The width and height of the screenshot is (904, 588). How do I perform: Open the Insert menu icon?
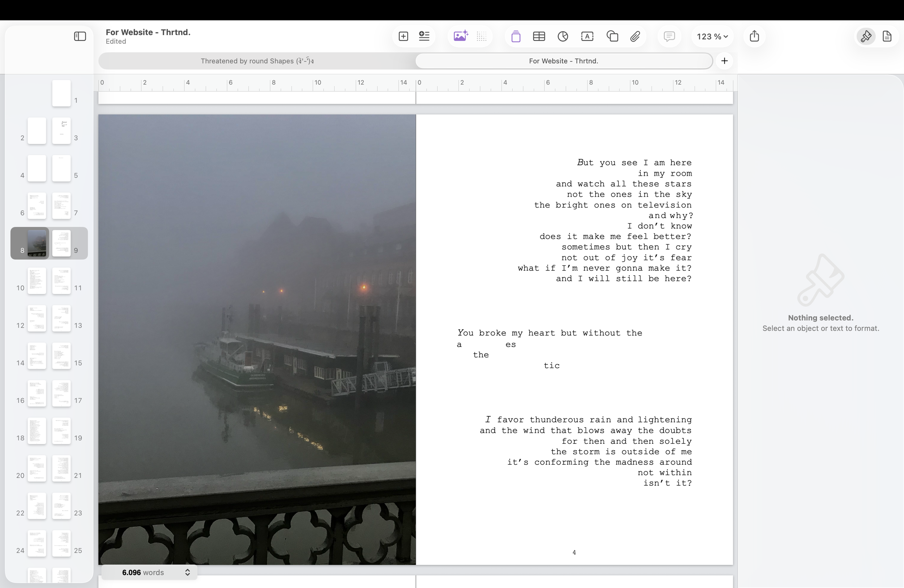[424, 37]
